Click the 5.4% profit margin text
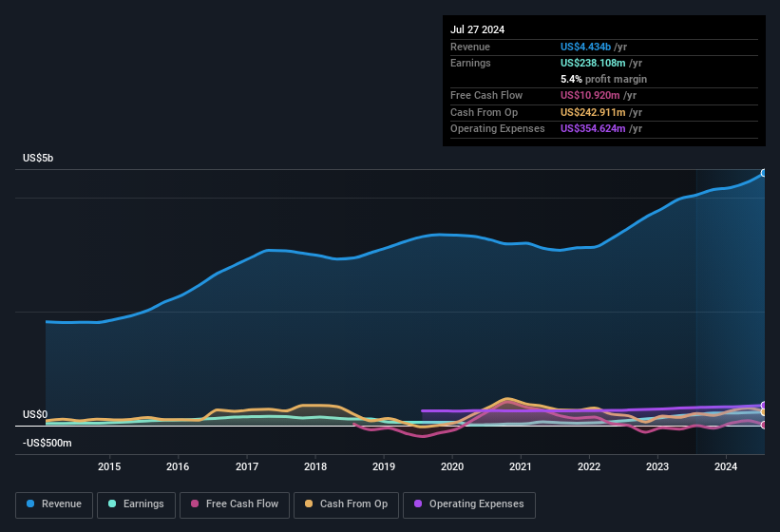This screenshot has height=532, width=780. point(604,79)
